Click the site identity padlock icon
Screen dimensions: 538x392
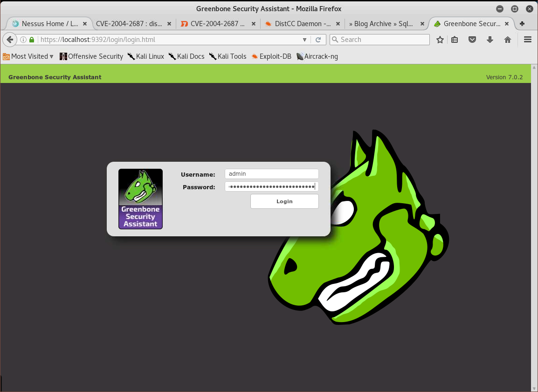tap(32, 40)
